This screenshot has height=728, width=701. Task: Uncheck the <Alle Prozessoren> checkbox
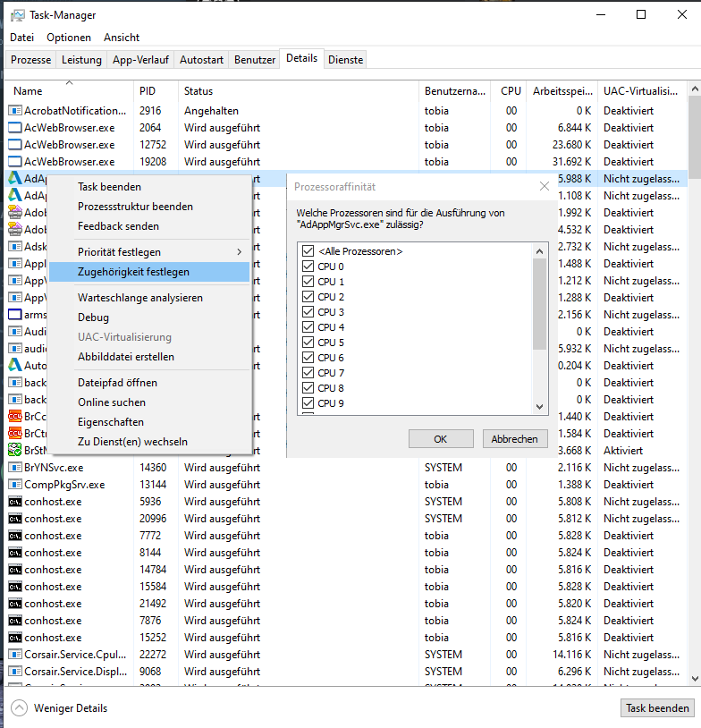pyautogui.click(x=308, y=251)
